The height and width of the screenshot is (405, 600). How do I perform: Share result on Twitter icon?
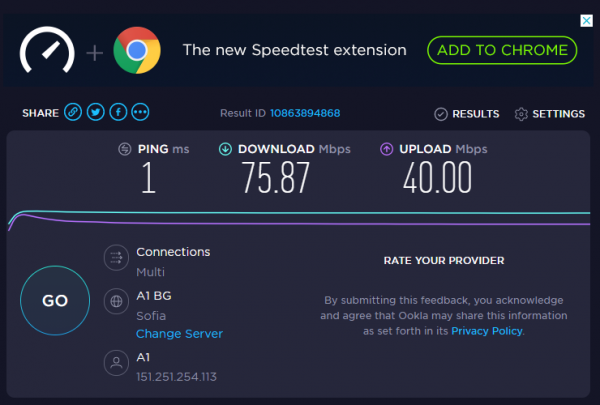(96, 113)
